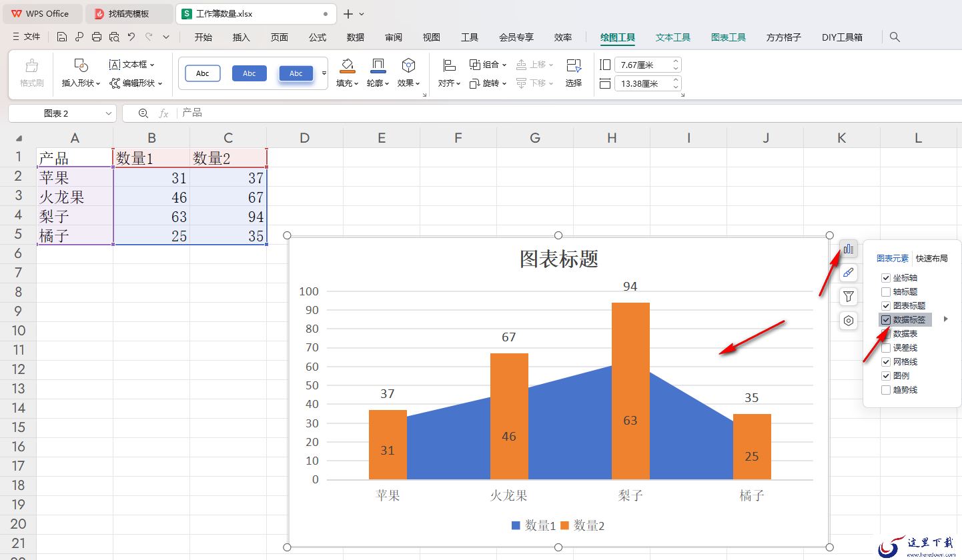Click the chart style brush icon
Viewport: 962px width, 560px height.
pos(848,273)
